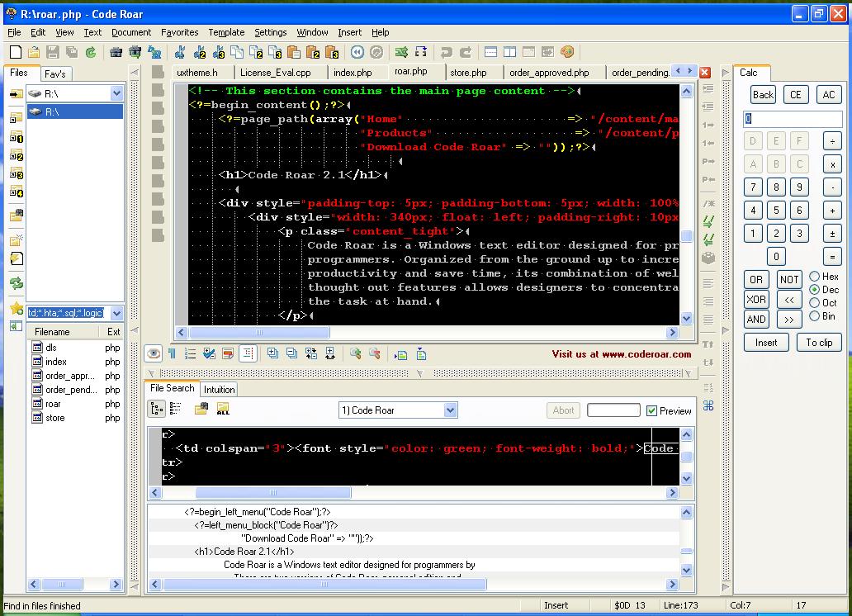Click the find binoculars toolbar icon
This screenshot has height=616, width=852.
(x=116, y=52)
